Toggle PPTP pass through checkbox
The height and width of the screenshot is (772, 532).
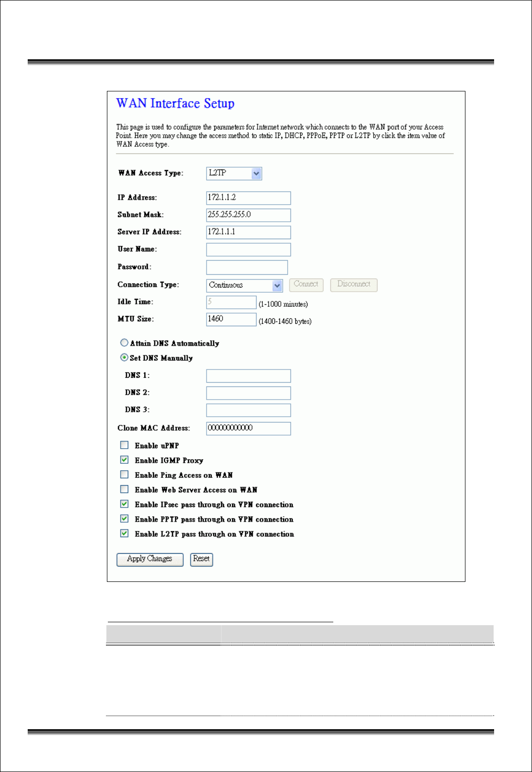tap(124, 519)
